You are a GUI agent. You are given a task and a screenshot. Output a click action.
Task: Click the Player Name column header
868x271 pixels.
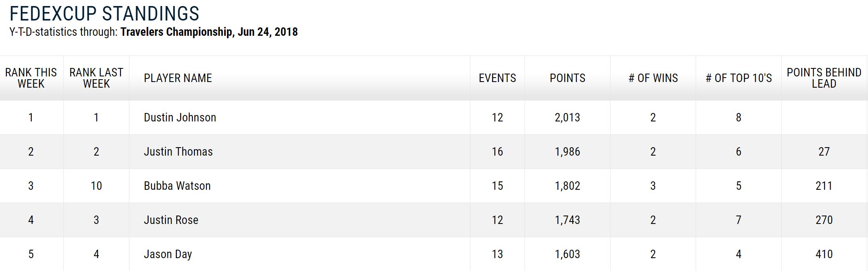(x=178, y=78)
